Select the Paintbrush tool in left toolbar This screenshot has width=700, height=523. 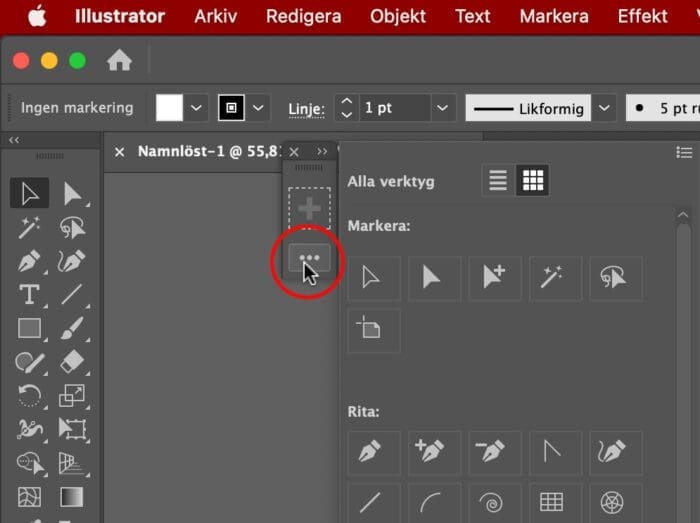tap(72, 328)
